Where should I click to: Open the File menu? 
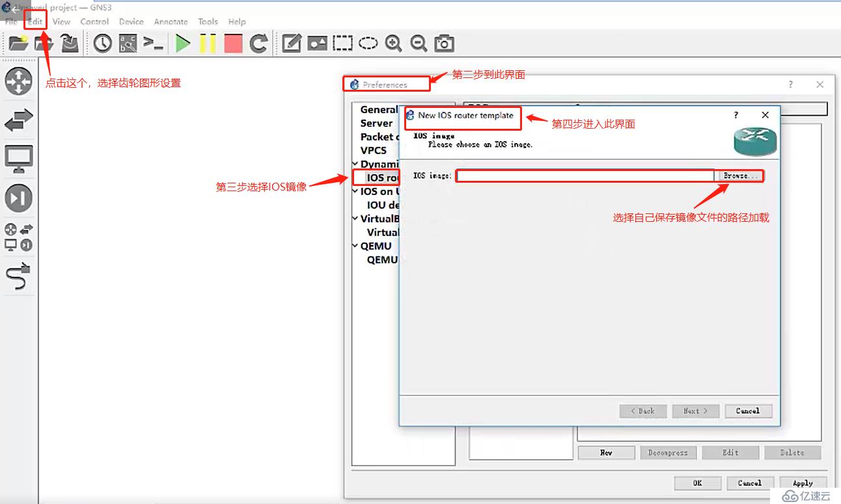(11, 21)
